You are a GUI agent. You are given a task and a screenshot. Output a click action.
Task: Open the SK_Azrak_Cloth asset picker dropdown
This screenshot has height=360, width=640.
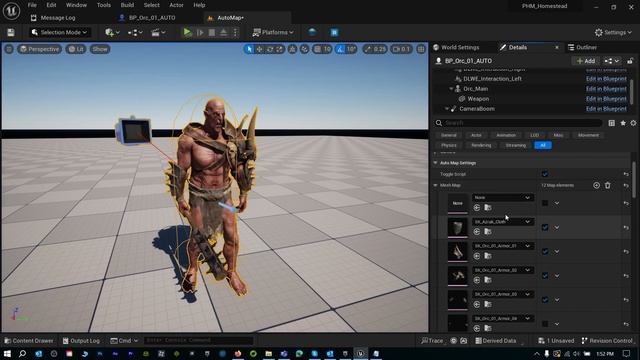(x=502, y=222)
